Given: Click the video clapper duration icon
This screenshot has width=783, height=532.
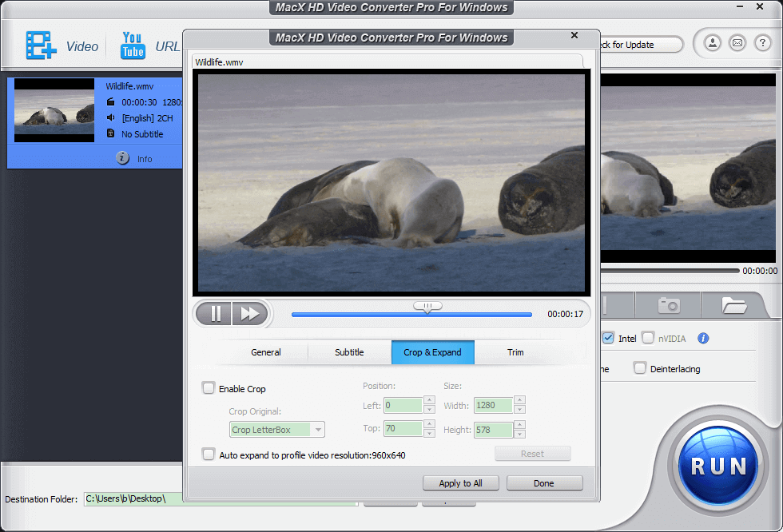Looking at the screenshot, I should (x=111, y=101).
